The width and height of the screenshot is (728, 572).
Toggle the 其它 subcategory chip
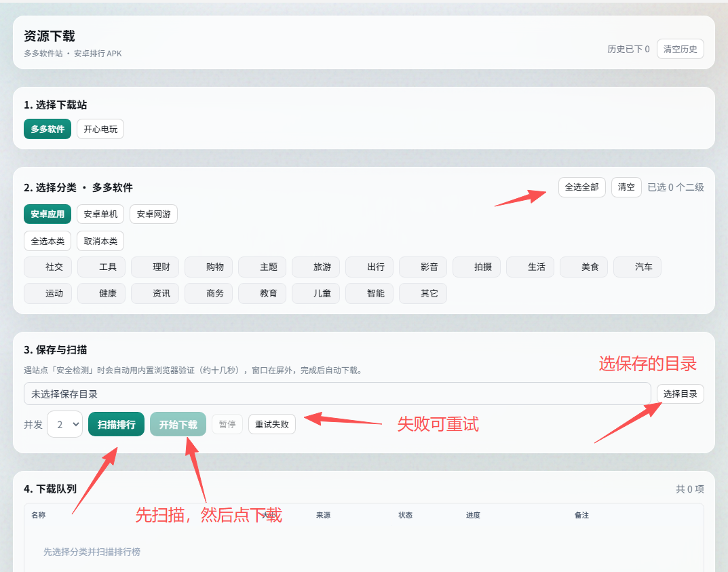[423, 293]
